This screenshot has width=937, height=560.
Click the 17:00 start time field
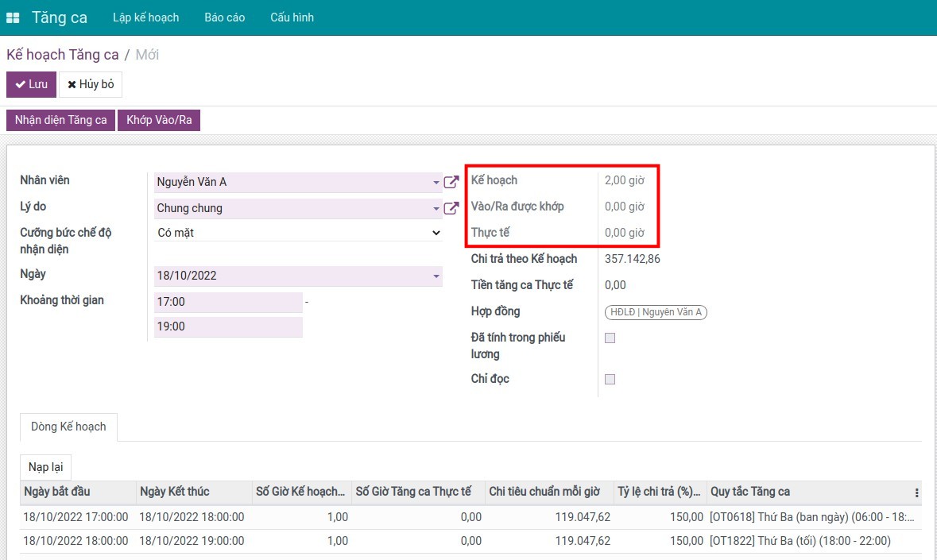click(228, 302)
